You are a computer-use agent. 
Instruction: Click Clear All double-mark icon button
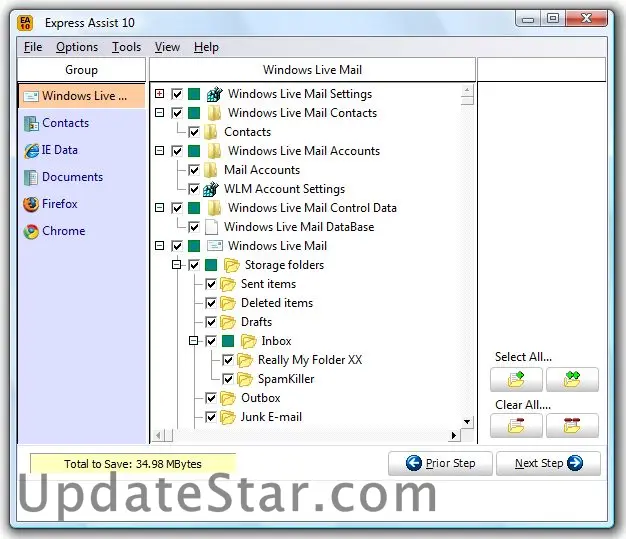click(x=572, y=426)
